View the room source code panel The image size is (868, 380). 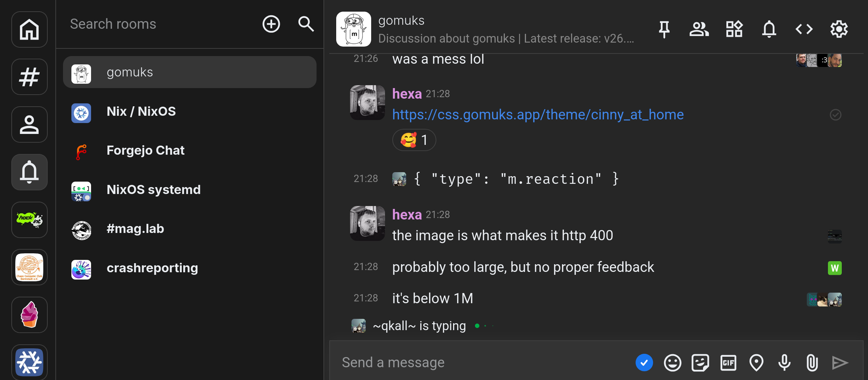[804, 29]
